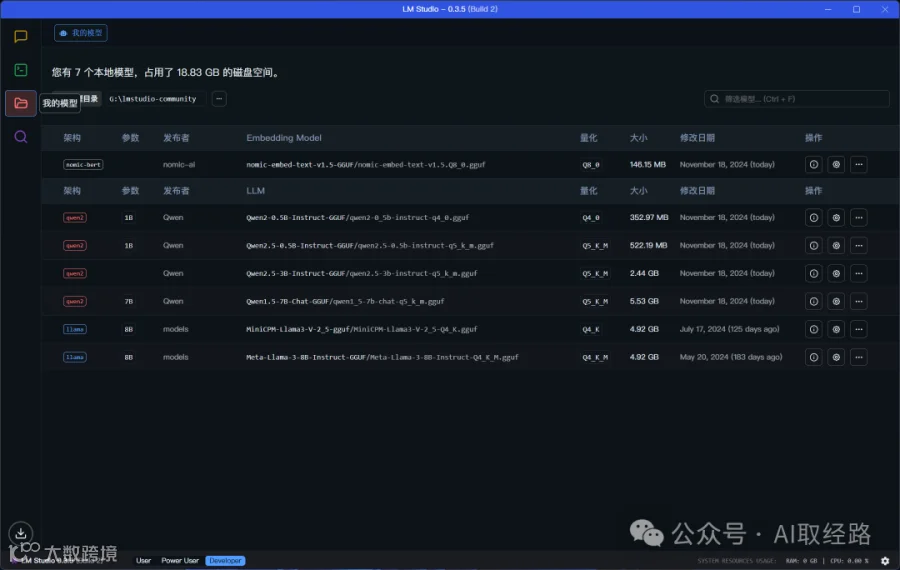Show info for Qwen2-0.5B-Instruct model

814,218
